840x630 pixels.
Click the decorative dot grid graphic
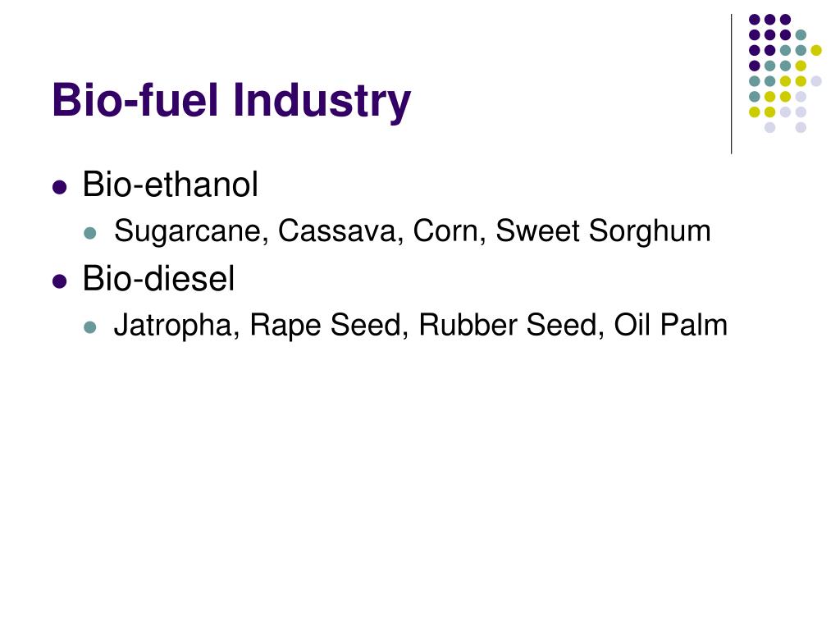click(785, 73)
